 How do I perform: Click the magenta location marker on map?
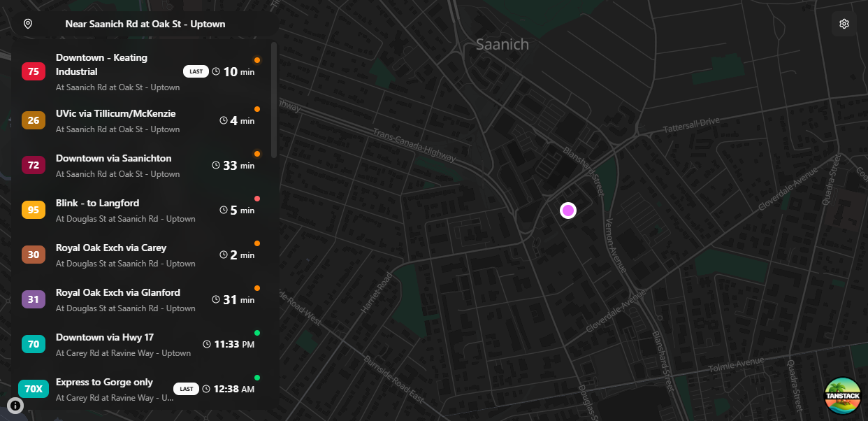click(568, 210)
